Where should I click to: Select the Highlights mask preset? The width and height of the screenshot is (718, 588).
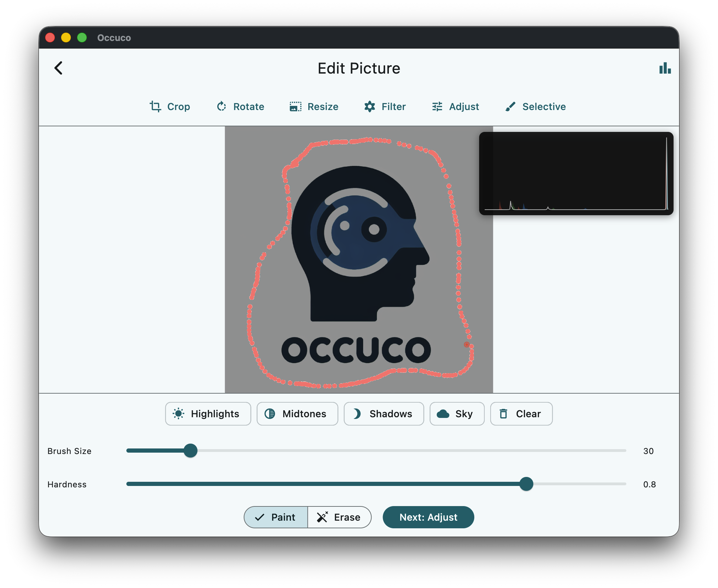(208, 414)
